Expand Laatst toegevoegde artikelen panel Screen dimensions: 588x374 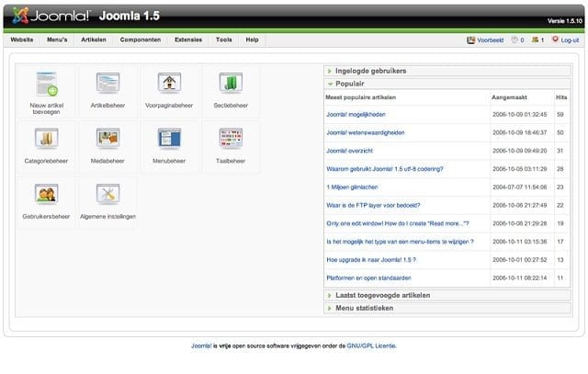(x=447, y=295)
